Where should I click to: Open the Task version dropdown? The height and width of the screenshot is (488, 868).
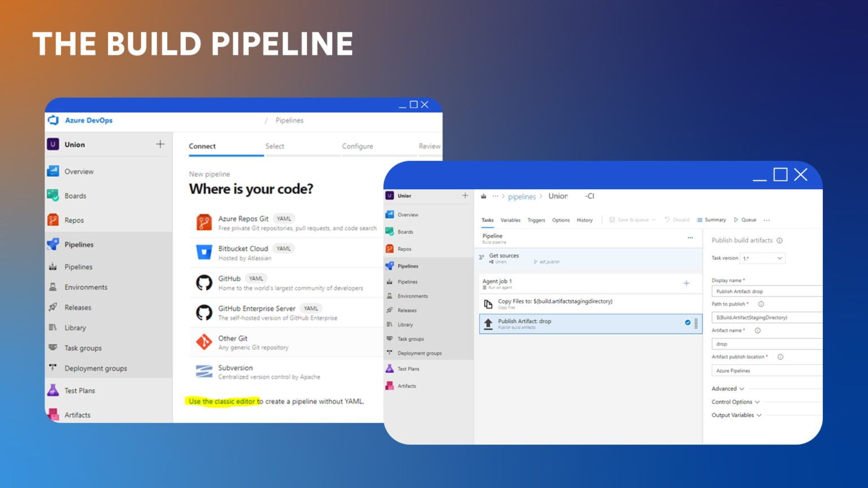click(x=762, y=258)
